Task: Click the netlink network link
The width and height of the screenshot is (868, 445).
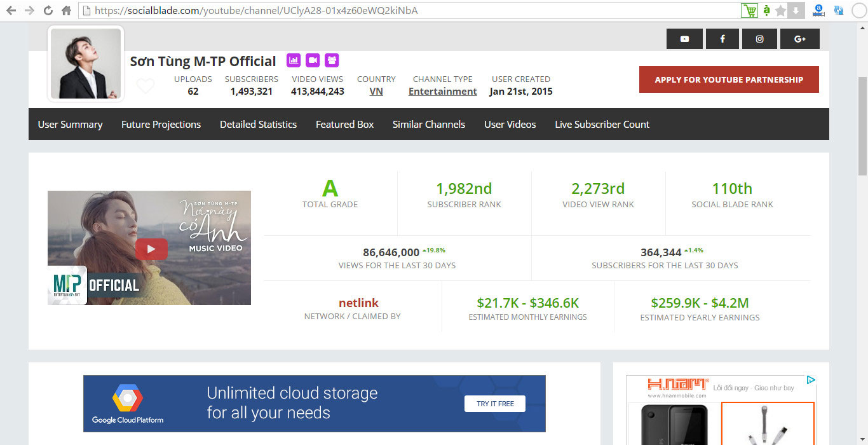Action: tap(358, 303)
